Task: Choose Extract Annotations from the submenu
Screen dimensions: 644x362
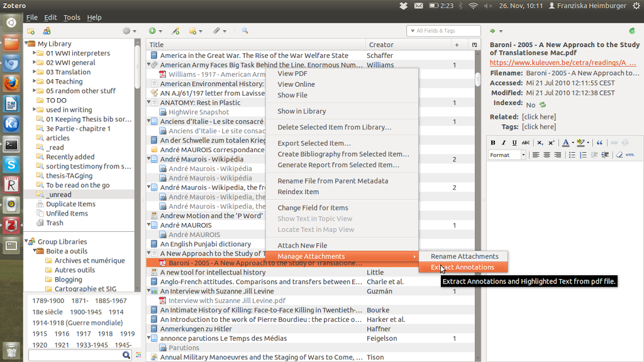Action: pyautogui.click(x=463, y=267)
